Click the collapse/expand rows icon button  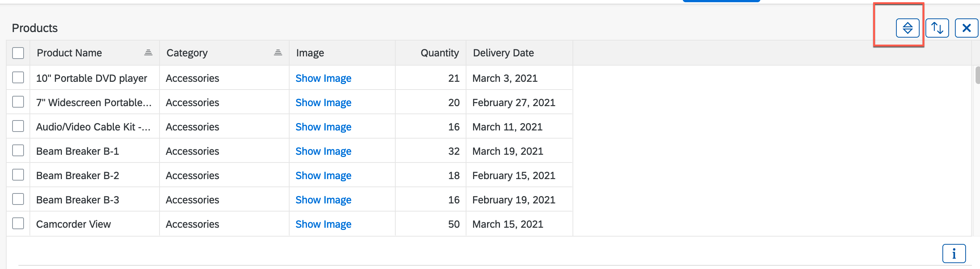[x=907, y=28]
